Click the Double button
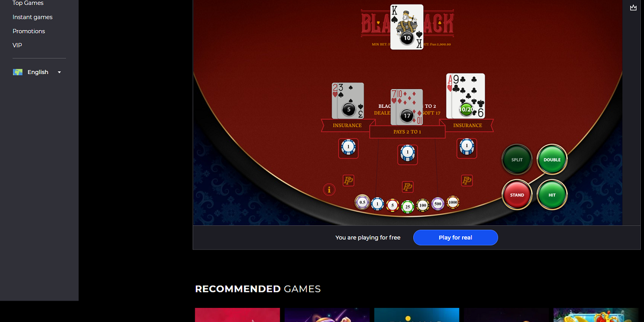644x322 pixels. click(552, 159)
